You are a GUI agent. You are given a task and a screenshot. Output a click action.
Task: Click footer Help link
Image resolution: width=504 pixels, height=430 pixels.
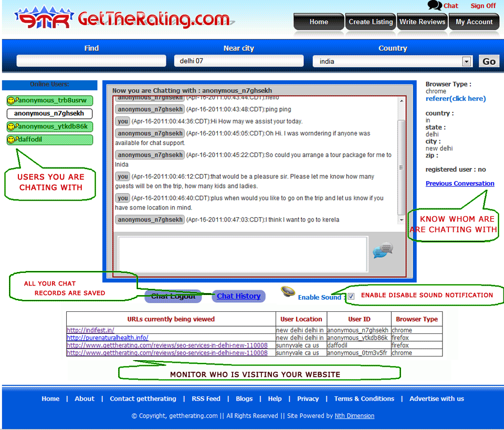click(275, 399)
